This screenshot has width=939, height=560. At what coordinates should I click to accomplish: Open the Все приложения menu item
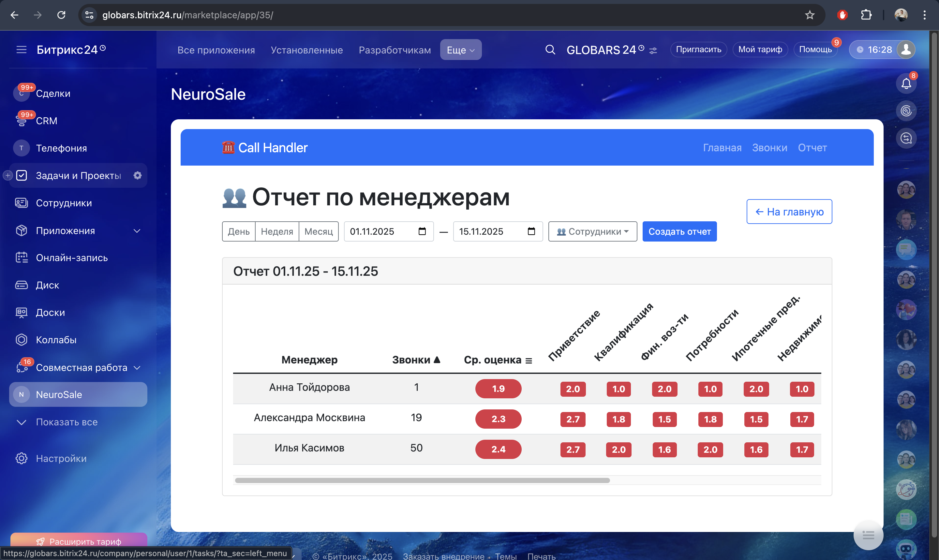[x=216, y=50]
